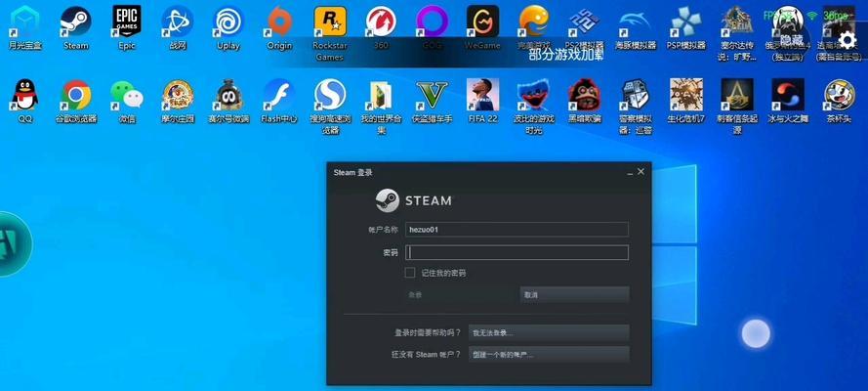
Task: Click the 取消 button in Steam login
Action: click(574, 294)
